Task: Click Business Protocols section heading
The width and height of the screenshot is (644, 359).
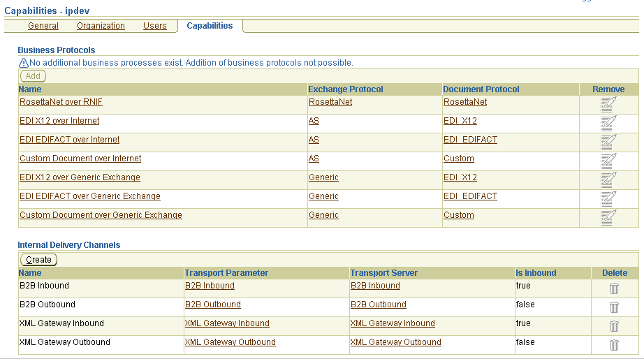Action: pyautogui.click(x=57, y=50)
